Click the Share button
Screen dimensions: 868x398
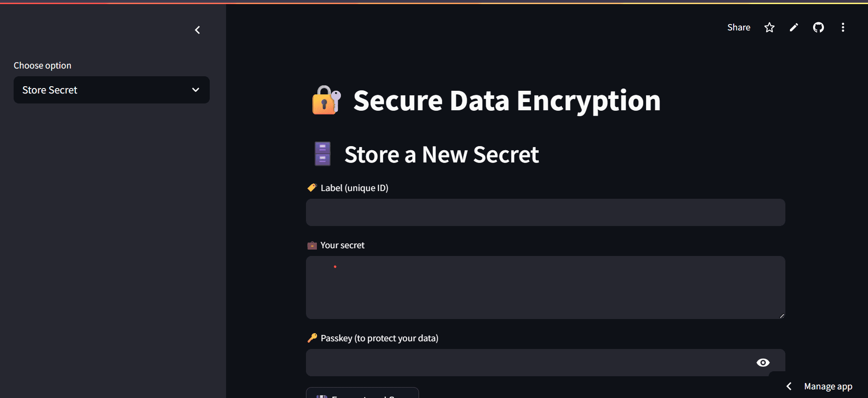pyautogui.click(x=739, y=27)
